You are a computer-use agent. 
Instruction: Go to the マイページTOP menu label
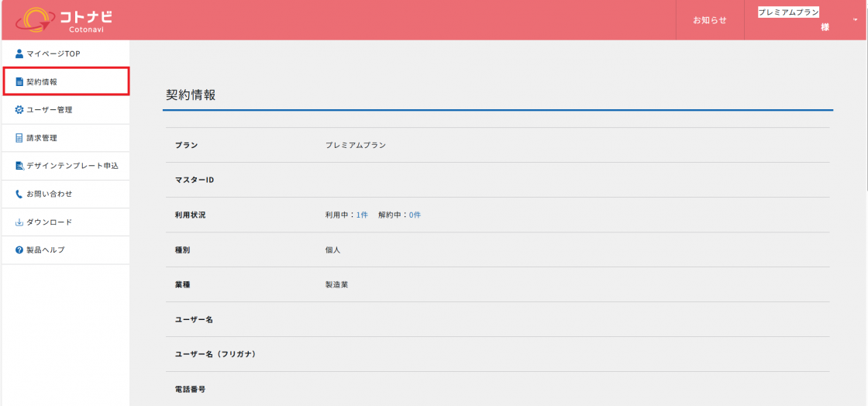(53, 54)
